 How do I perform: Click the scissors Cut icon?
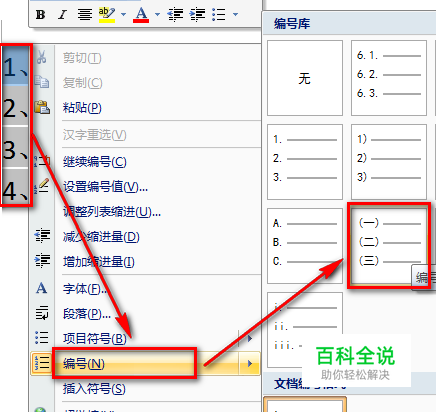click(42, 57)
